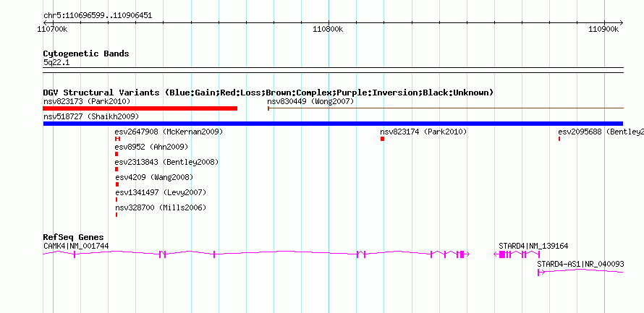The height and width of the screenshot is (313, 644).
Task: Select the red marker under nsv328700
Action: (x=116, y=215)
